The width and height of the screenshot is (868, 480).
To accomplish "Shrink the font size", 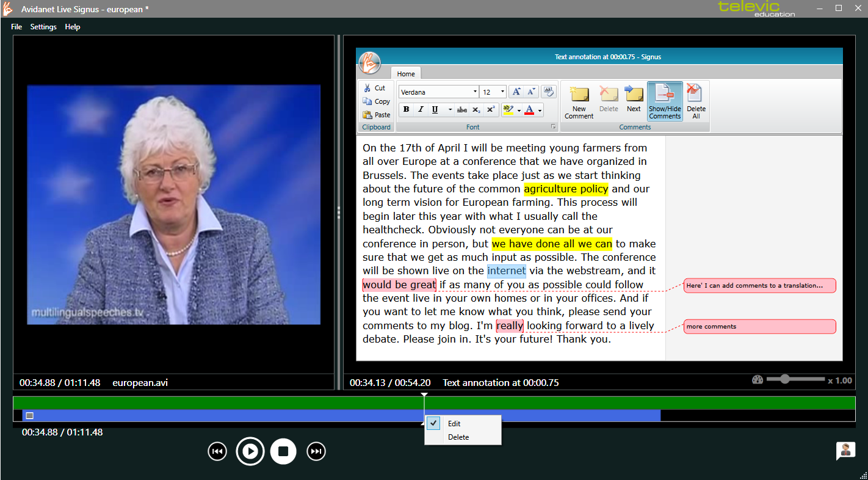I will pyautogui.click(x=530, y=92).
